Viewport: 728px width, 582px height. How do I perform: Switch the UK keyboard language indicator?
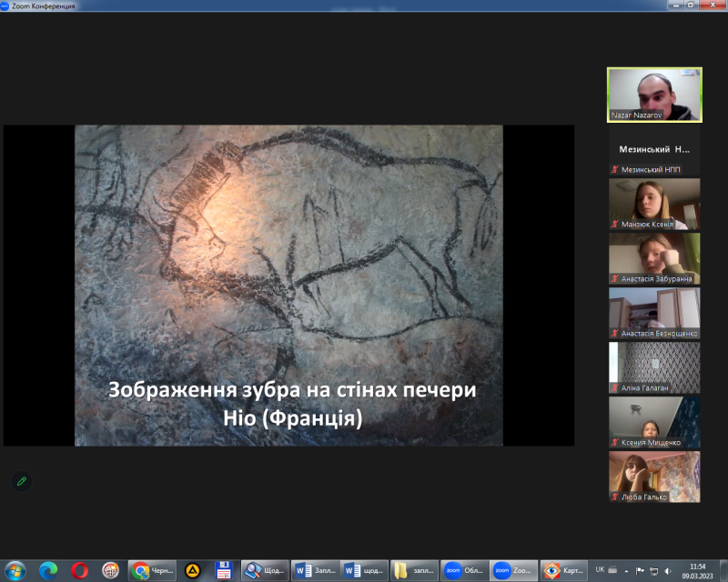point(600,570)
